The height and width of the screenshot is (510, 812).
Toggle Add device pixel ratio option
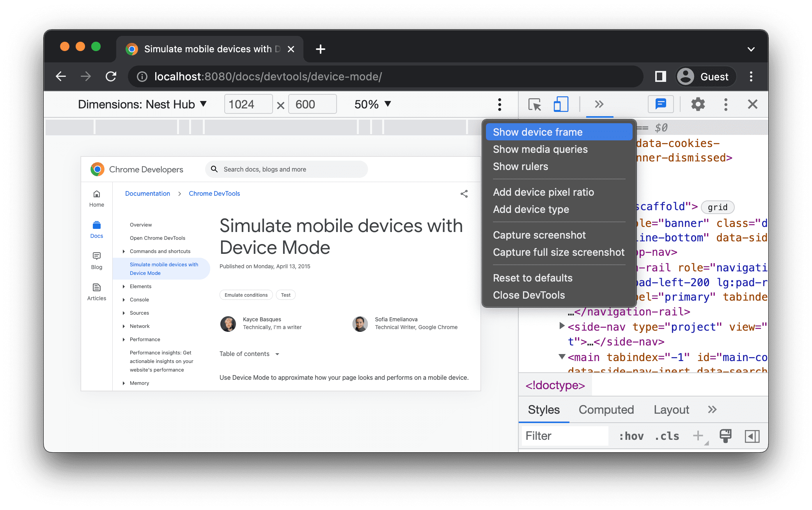coord(544,191)
